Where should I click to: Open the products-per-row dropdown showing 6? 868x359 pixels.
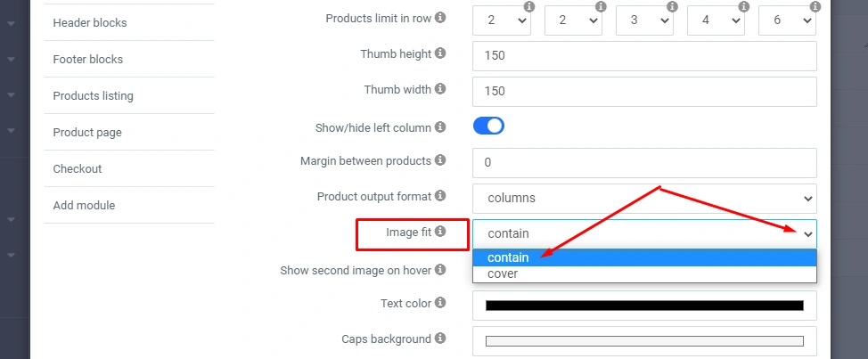pyautogui.click(x=787, y=20)
